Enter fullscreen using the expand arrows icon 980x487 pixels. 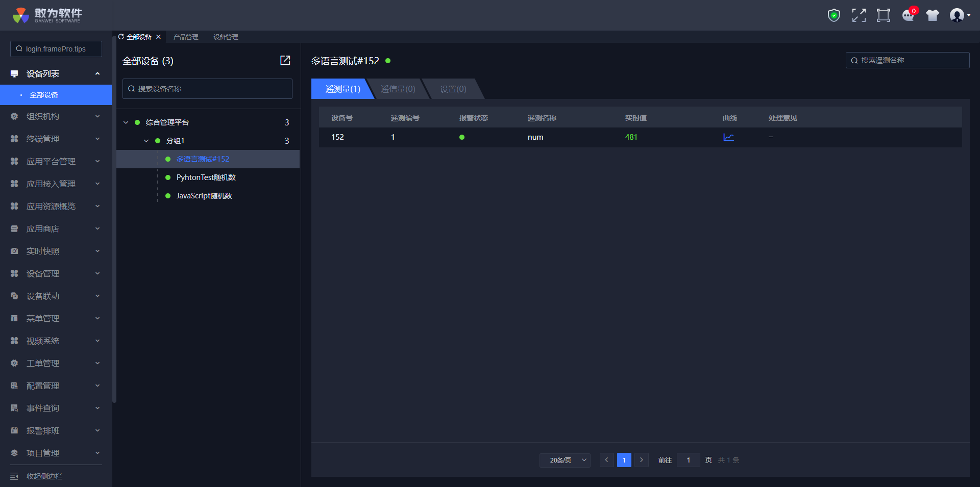(x=859, y=15)
